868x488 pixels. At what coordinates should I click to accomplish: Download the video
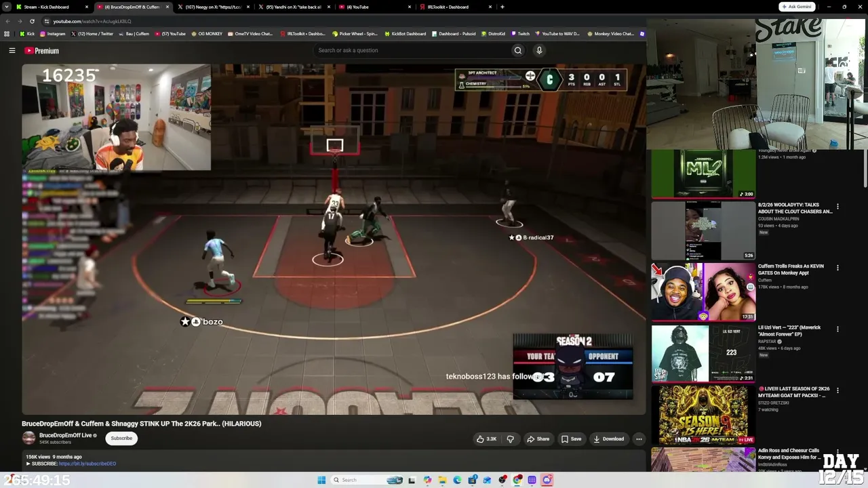tap(609, 439)
